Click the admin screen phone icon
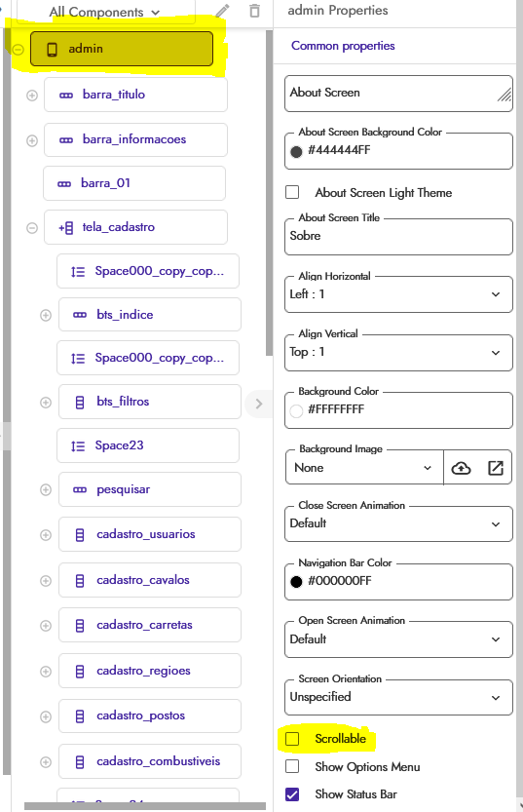 (x=52, y=49)
